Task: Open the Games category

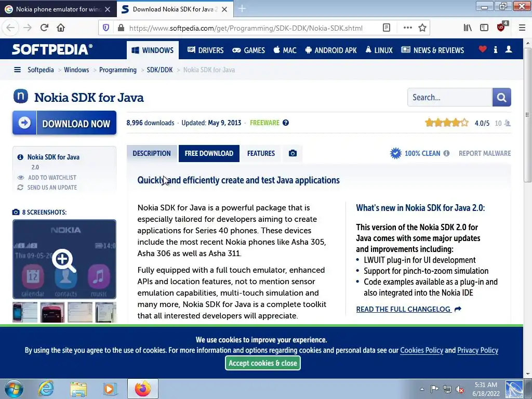Action: pyautogui.click(x=248, y=50)
